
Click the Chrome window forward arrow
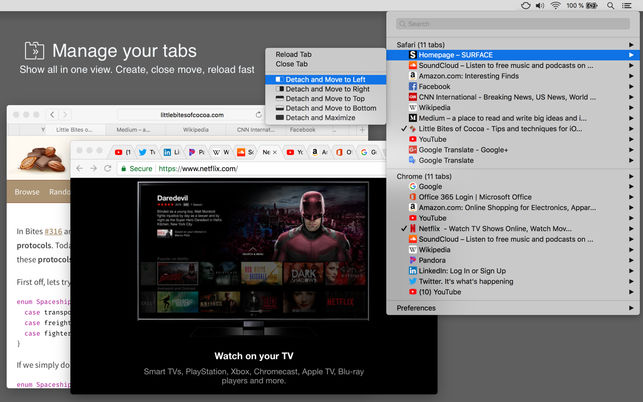coord(93,168)
